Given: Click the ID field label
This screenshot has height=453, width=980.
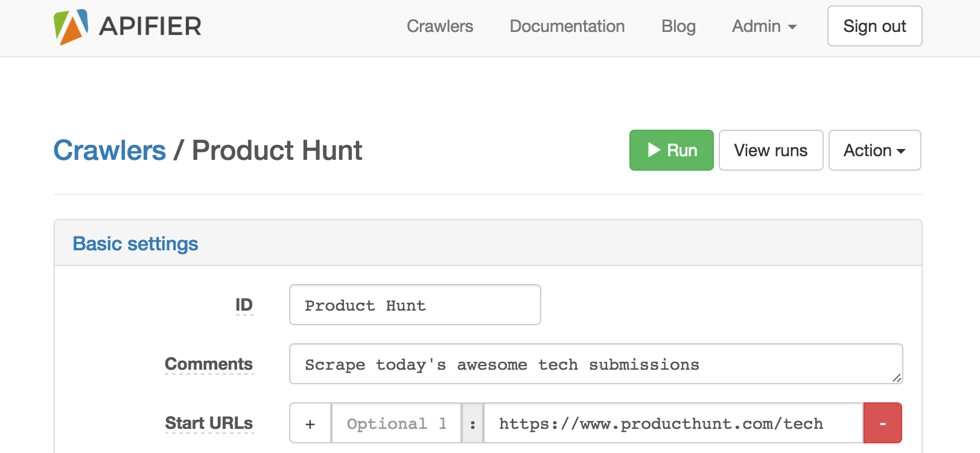Looking at the screenshot, I should tap(244, 305).
